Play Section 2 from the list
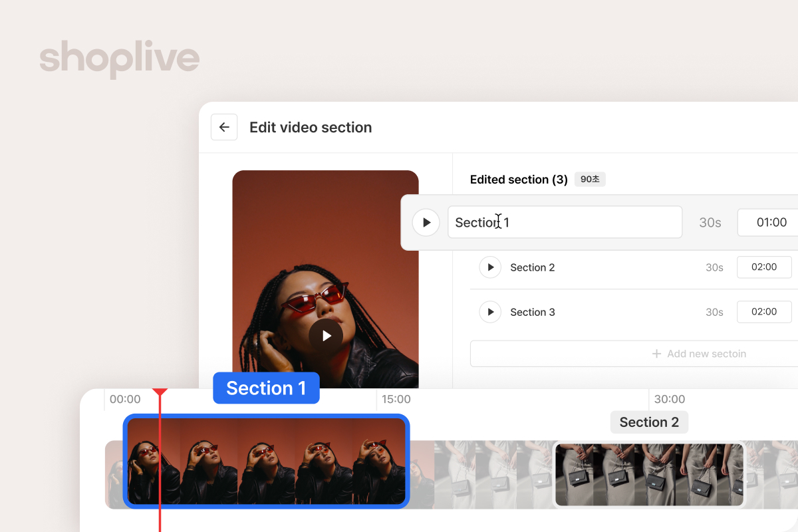Screen dimensions: 798x532 coord(490,267)
